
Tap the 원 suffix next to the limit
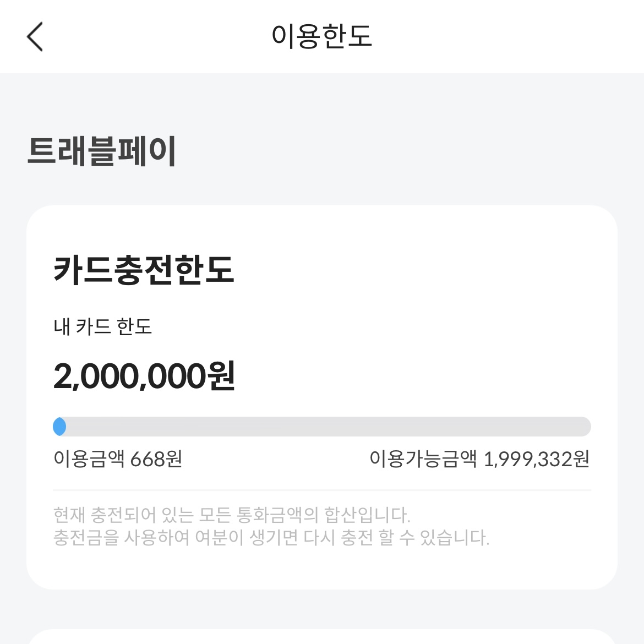(x=221, y=377)
